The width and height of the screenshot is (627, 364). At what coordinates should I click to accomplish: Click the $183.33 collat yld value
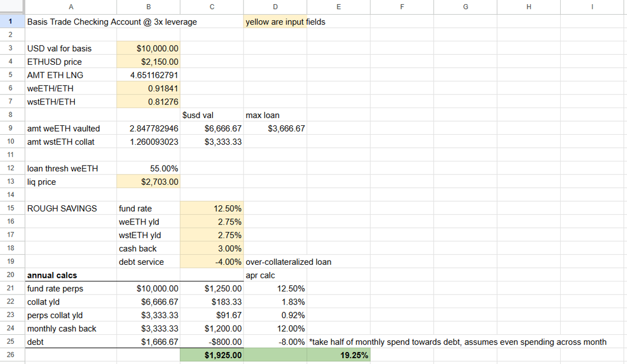(212, 302)
